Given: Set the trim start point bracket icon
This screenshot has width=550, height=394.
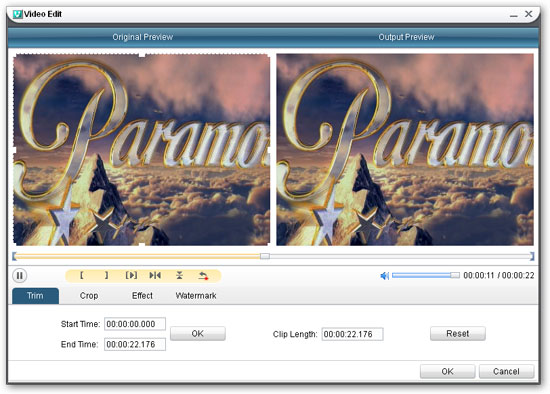Looking at the screenshot, I should click(81, 275).
